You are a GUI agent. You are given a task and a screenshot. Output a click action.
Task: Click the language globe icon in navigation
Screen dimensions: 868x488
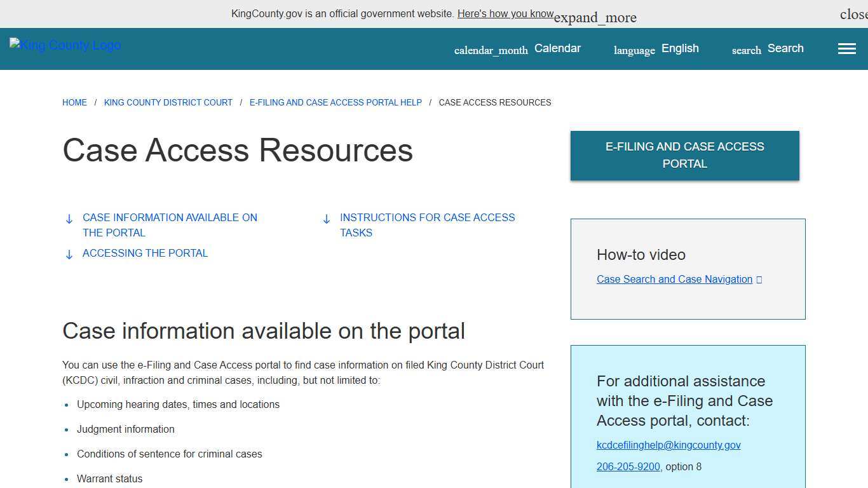[x=634, y=50]
